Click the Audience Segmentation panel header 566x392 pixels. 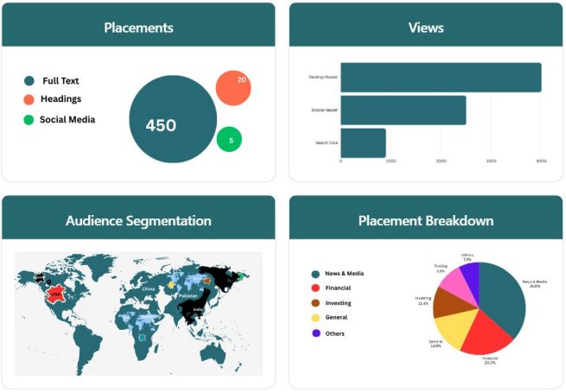click(x=138, y=221)
